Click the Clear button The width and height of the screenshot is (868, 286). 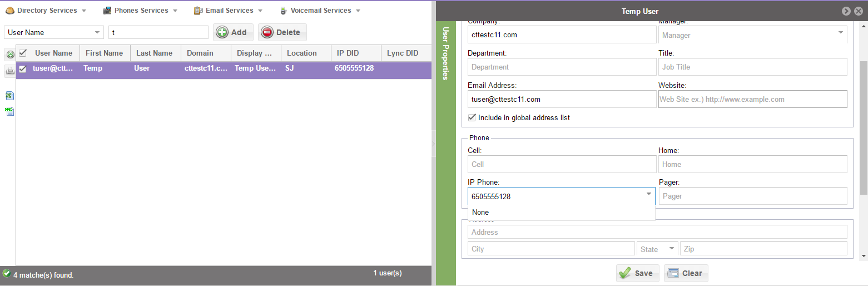686,273
